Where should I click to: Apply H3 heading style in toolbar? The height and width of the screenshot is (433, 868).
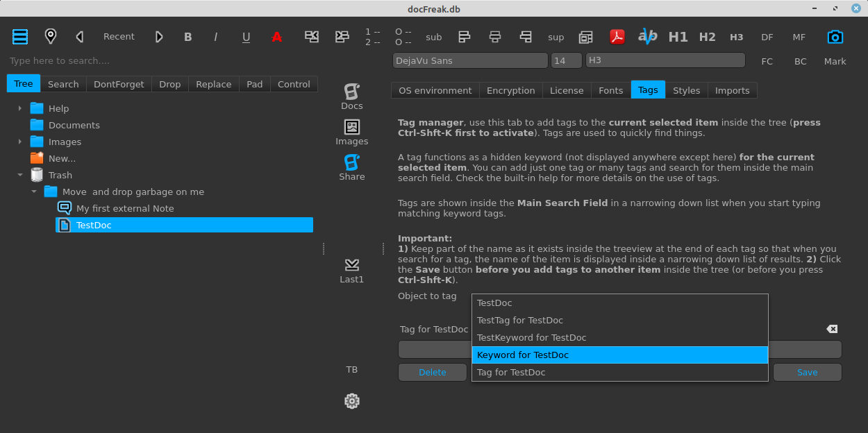[737, 37]
